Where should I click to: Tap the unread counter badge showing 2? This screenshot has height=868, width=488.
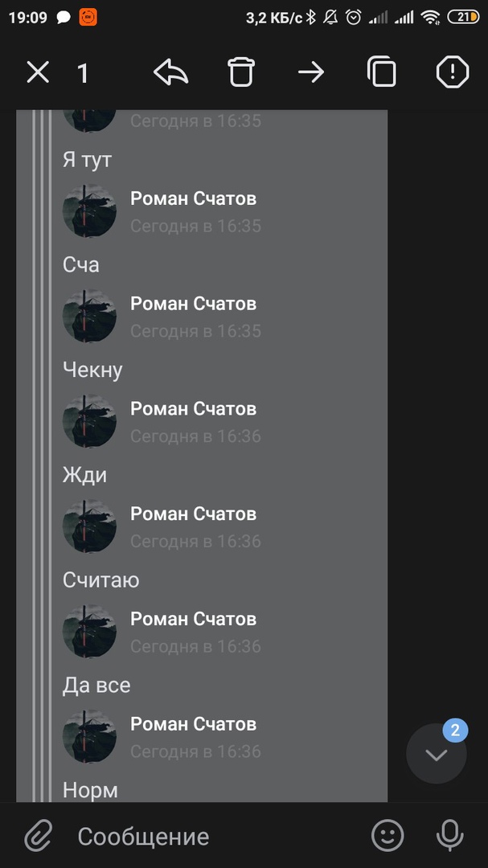[455, 730]
